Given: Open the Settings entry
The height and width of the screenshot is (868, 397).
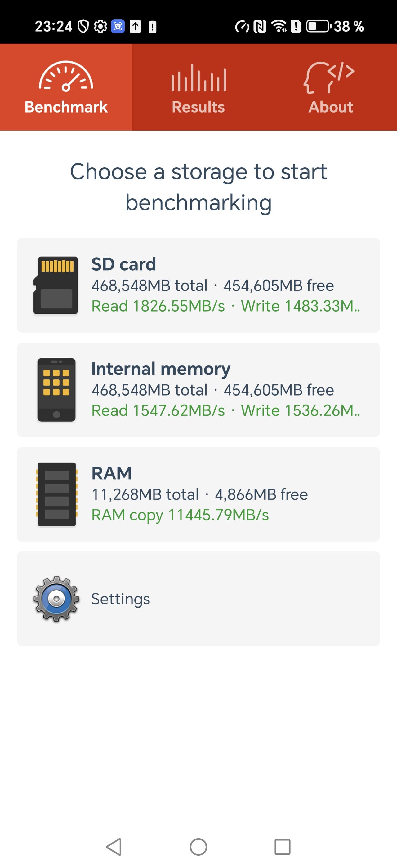Looking at the screenshot, I should pyautogui.click(x=198, y=599).
